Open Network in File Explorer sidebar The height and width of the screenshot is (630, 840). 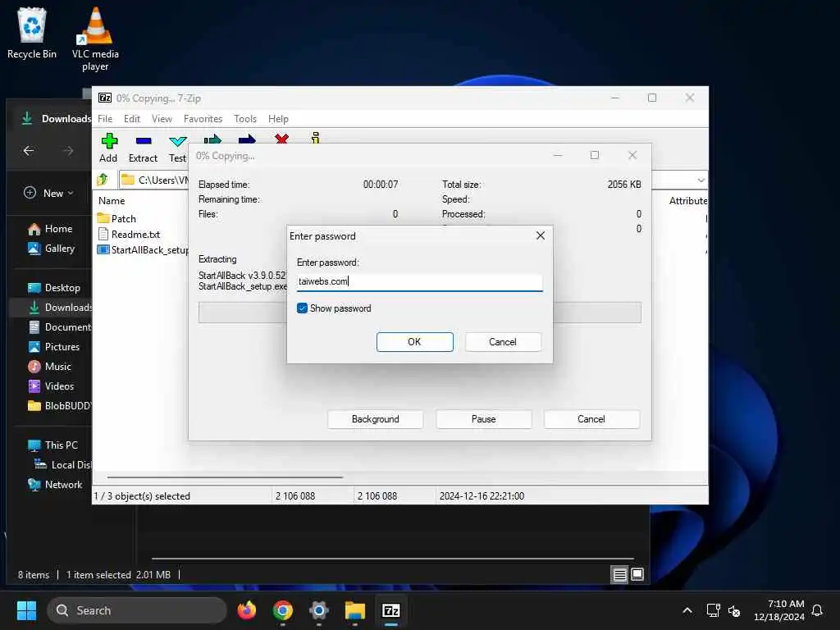[55, 484]
